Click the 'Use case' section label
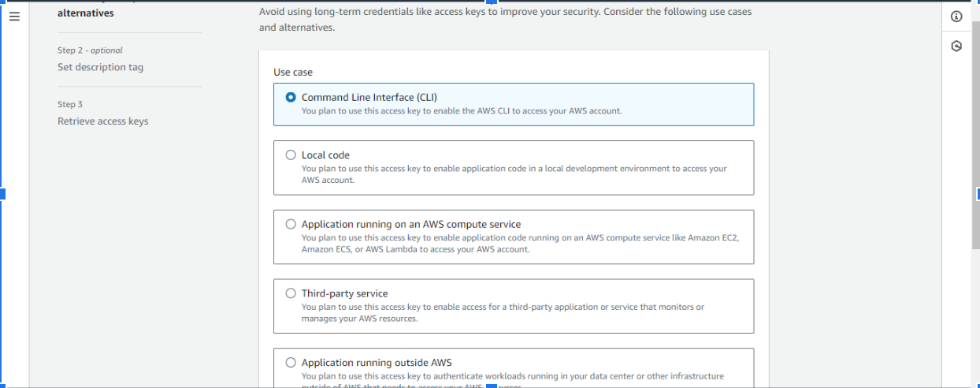The width and height of the screenshot is (980, 388). coord(293,72)
